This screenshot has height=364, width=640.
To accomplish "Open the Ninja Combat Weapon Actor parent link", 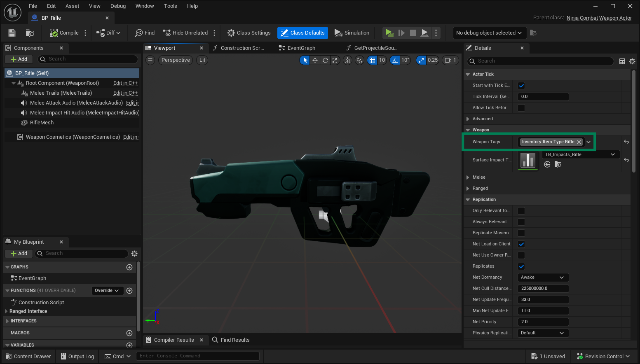I will coord(599,18).
